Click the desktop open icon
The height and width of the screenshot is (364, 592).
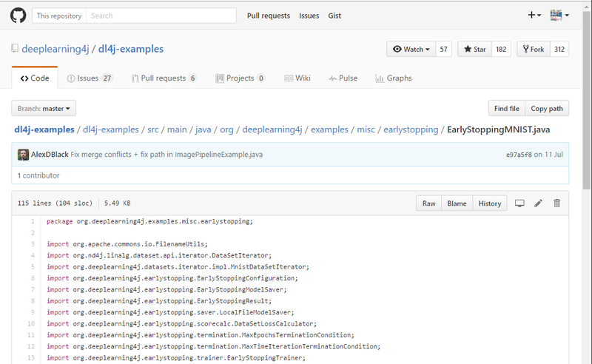tap(519, 203)
